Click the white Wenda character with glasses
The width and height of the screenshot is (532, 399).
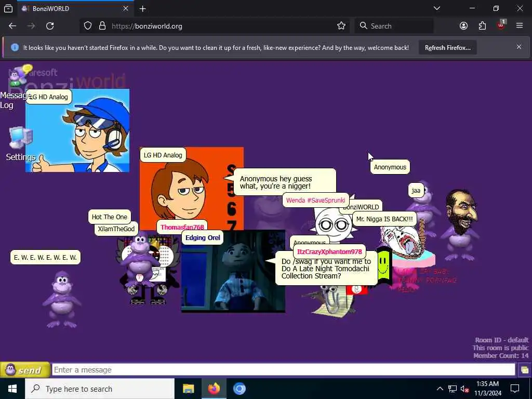click(x=334, y=224)
